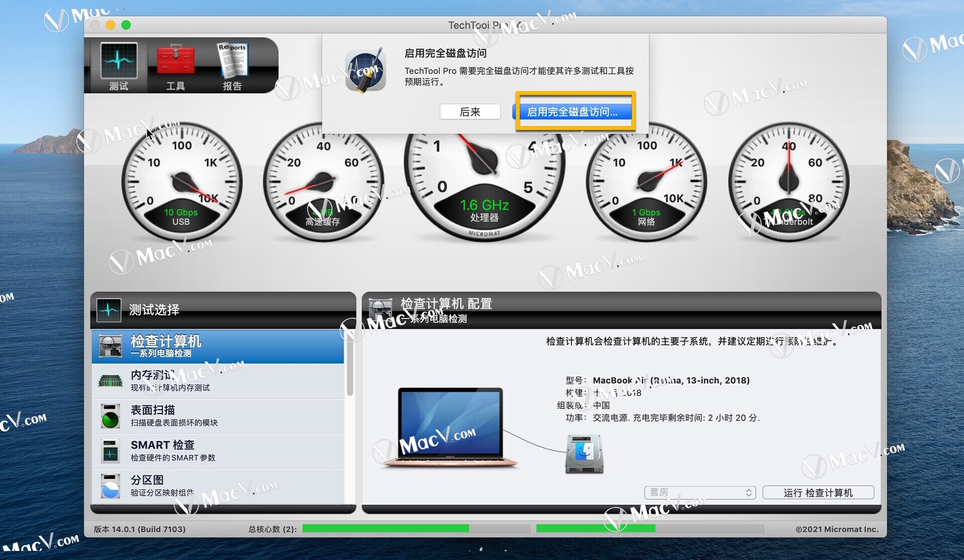
Task: Click the 检查计算机 magnifier icon in list
Action: pyautogui.click(x=110, y=346)
